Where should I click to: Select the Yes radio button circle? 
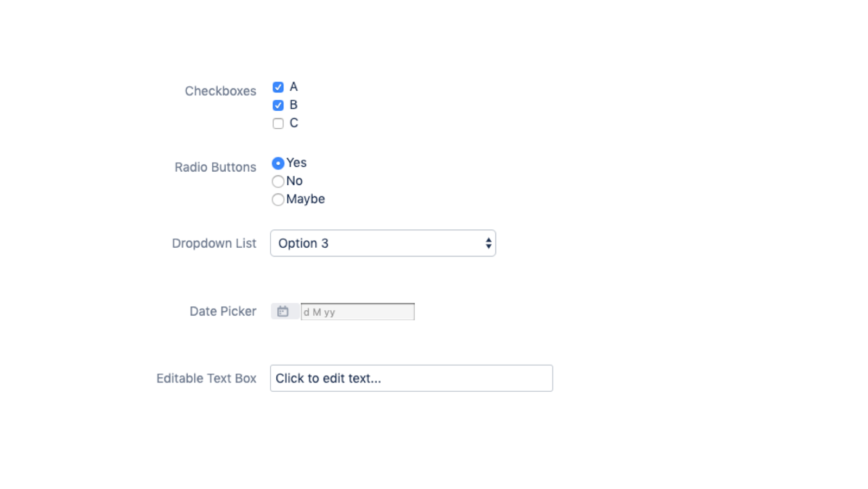[x=278, y=163]
